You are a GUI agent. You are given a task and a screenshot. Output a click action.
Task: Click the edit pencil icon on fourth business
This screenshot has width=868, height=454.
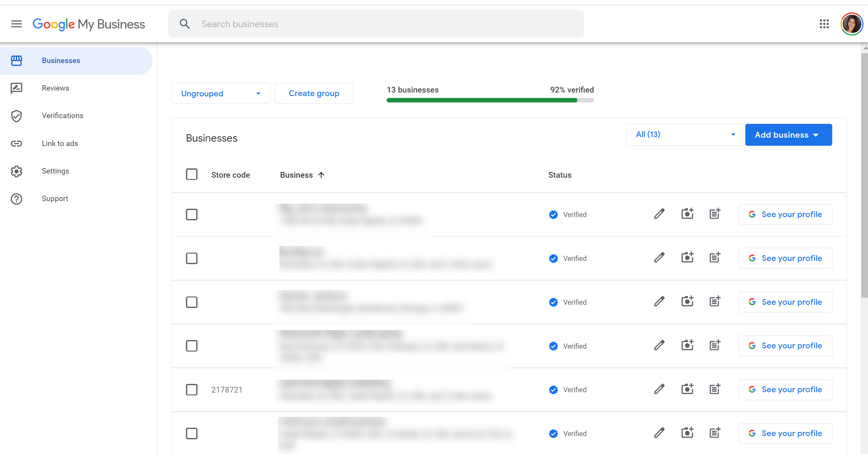(659, 345)
